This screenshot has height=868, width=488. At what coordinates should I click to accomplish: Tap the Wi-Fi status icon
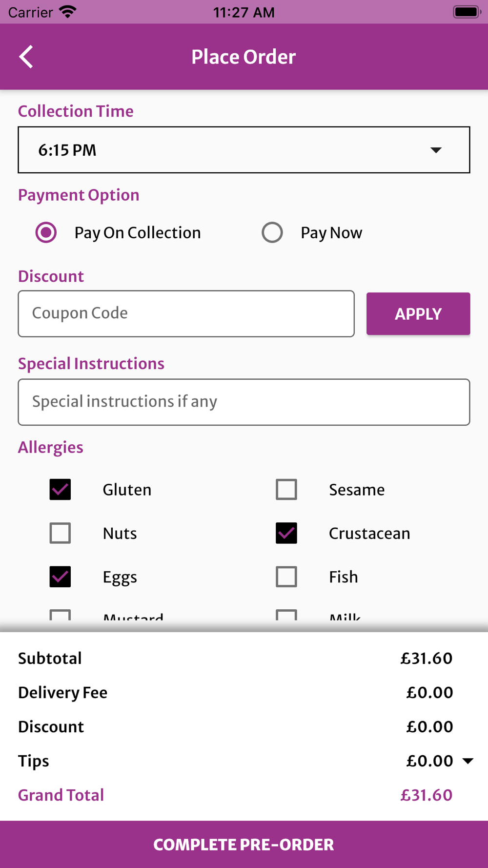67,12
